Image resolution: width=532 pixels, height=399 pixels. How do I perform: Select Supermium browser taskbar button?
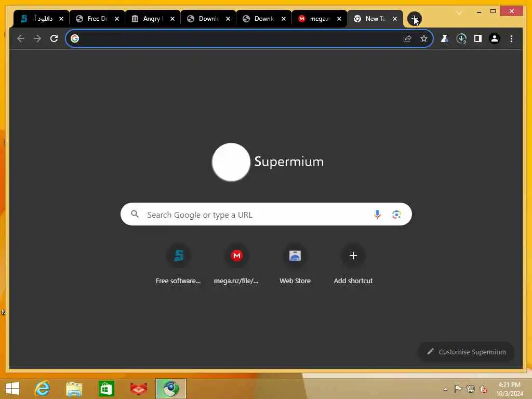[x=171, y=389]
